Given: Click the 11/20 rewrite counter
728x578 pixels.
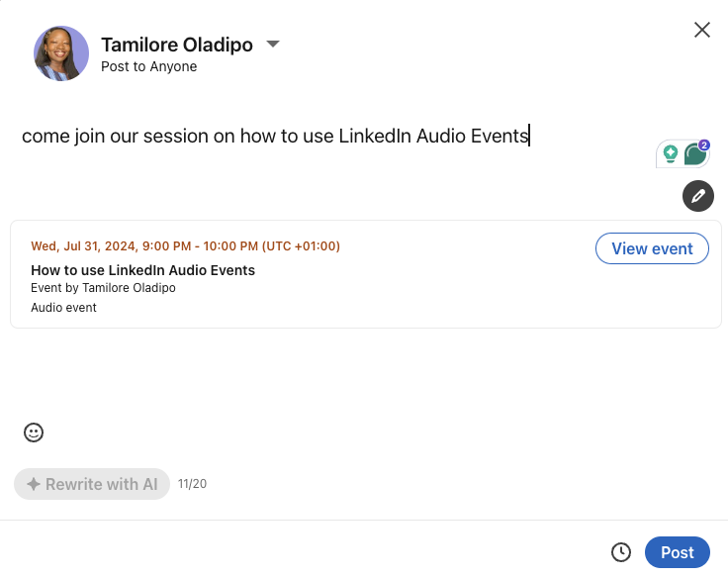Looking at the screenshot, I should (x=192, y=484).
